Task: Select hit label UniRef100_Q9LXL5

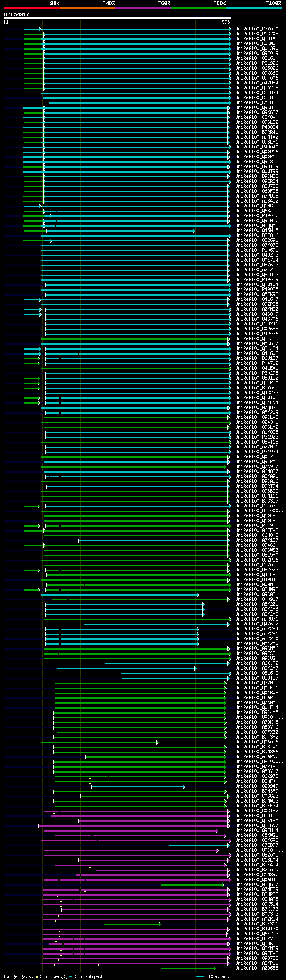Action: 257,162
